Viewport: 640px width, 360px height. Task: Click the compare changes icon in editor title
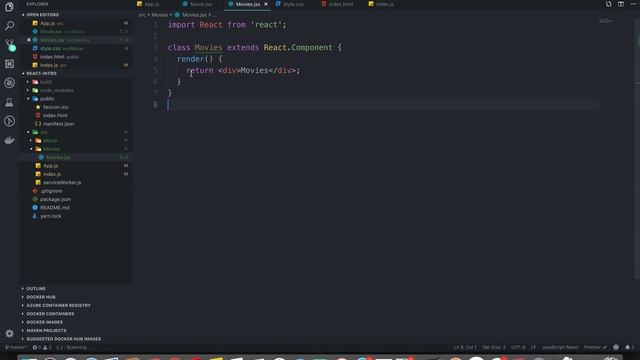click(x=609, y=4)
